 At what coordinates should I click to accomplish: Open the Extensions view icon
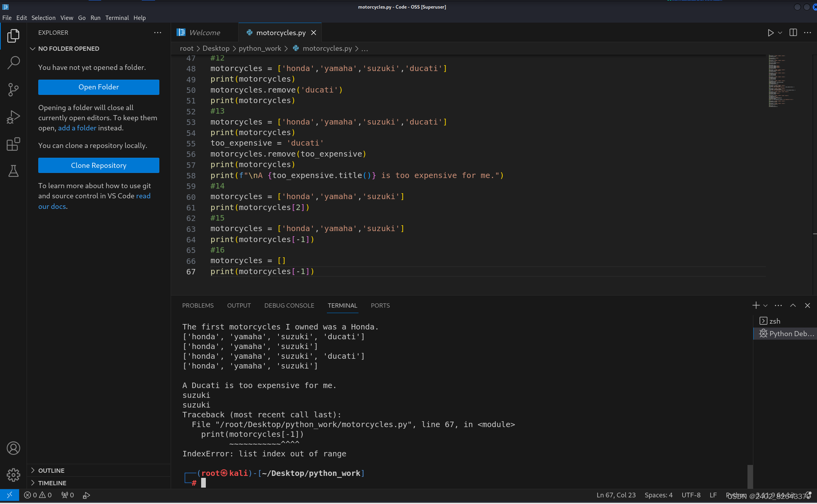13,144
